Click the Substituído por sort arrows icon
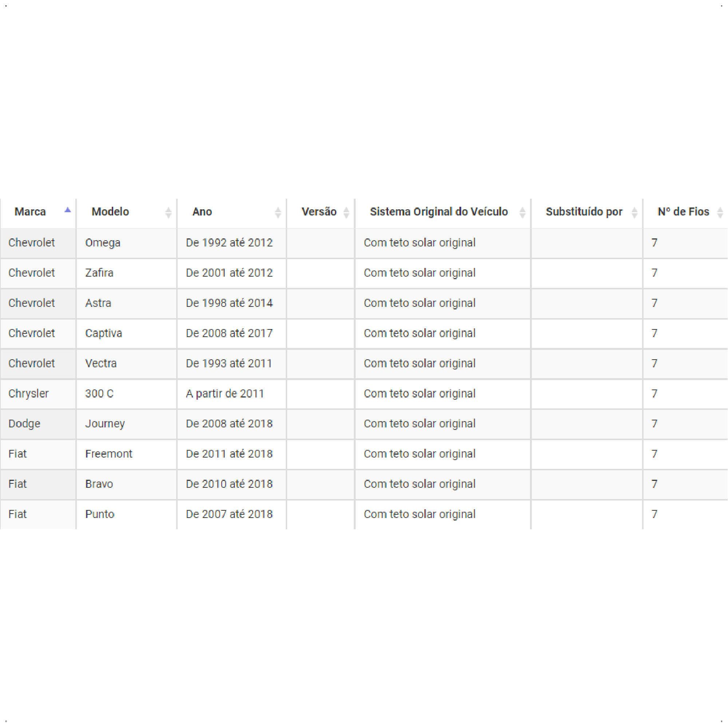 pyautogui.click(x=634, y=213)
